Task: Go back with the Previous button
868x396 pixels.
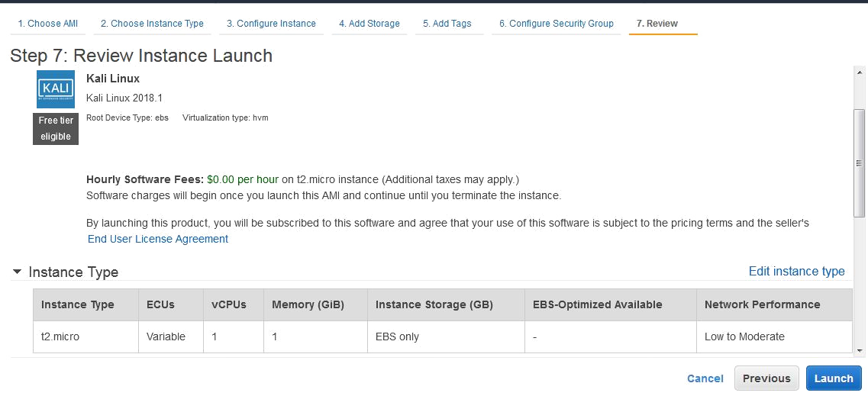Action: click(766, 378)
